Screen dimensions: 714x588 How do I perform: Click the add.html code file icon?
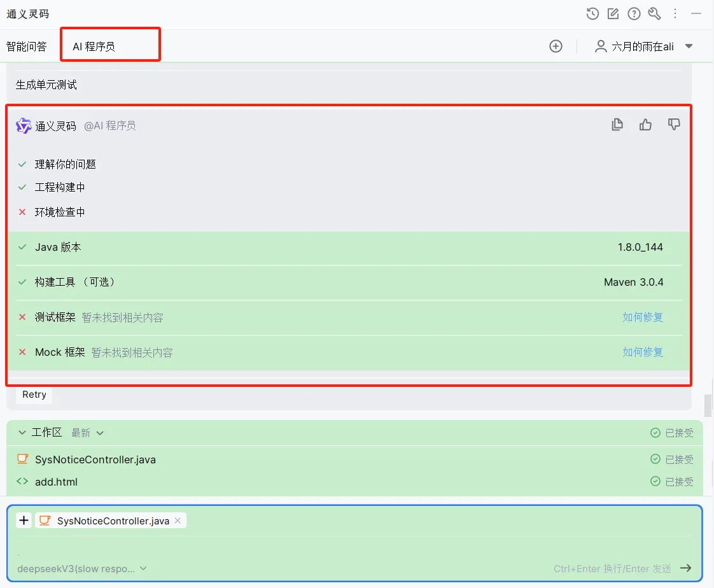click(x=22, y=481)
